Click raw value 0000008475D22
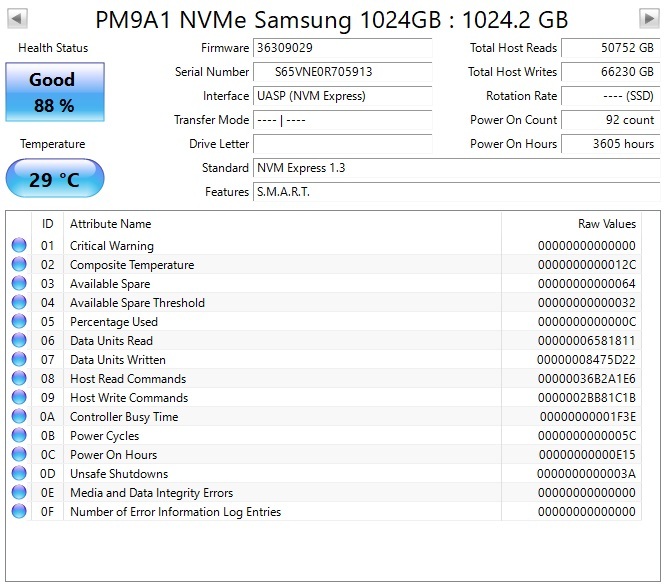Image resolution: width=665 pixels, height=587 pixels. coord(586,360)
